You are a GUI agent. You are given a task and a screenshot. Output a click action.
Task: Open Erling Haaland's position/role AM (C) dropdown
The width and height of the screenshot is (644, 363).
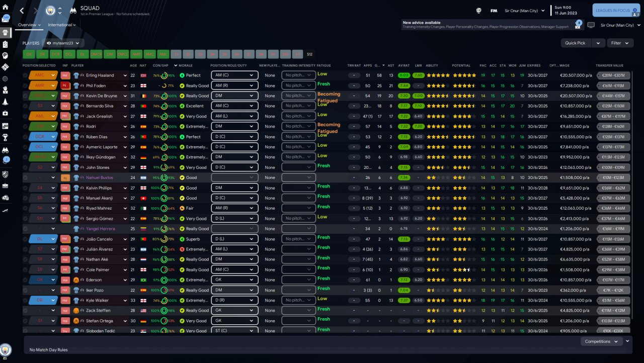[234, 75]
